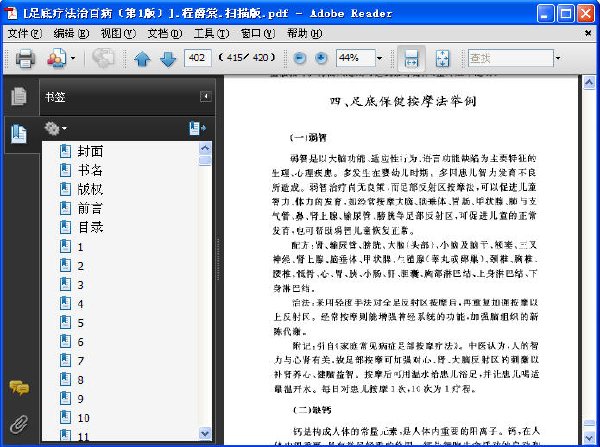Screen dimensions: 600x447
Task: Open the Attachments paperclip panel
Action: coord(19,424)
